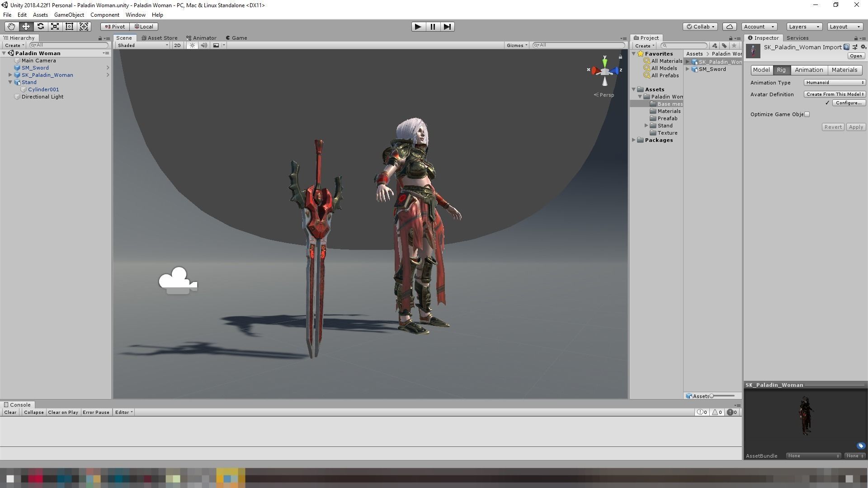Toggle 2D mode in the Scene view
This screenshot has width=868, height=488.
pos(177,45)
